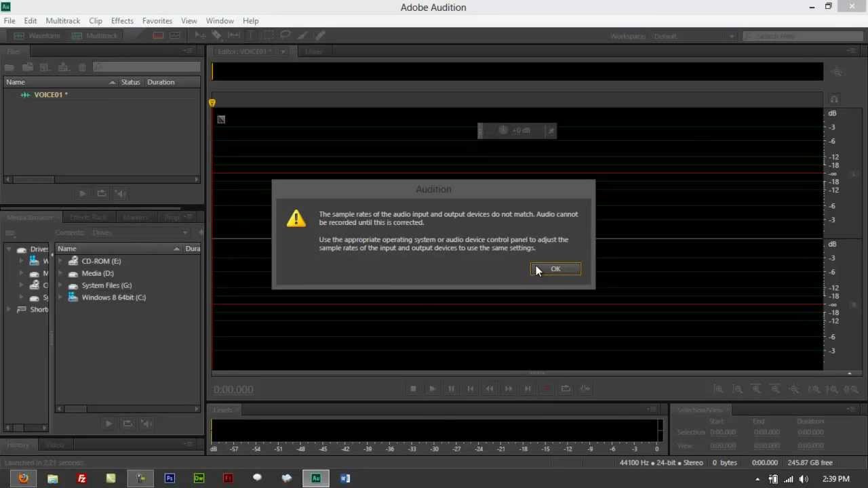Click the Play transport button

tap(432, 388)
